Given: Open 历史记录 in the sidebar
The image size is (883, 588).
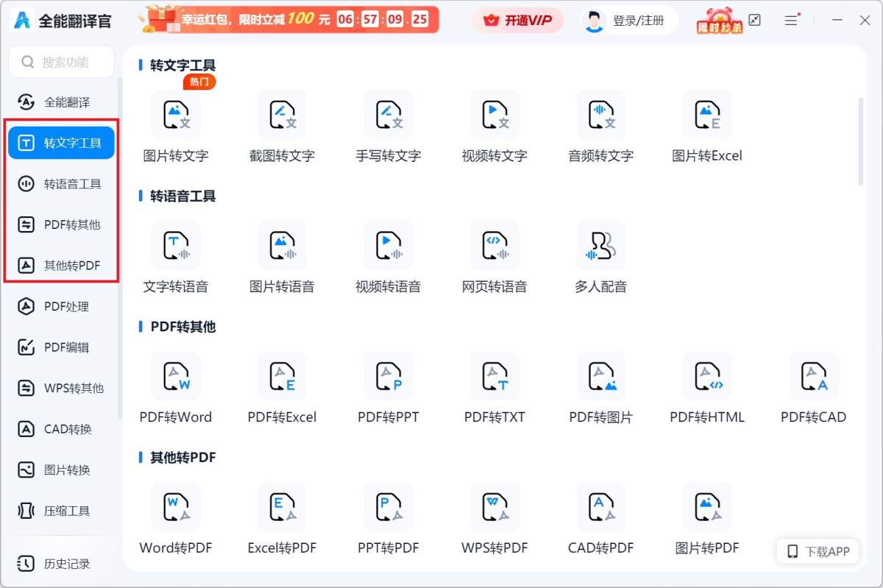Looking at the screenshot, I should pyautogui.click(x=61, y=564).
